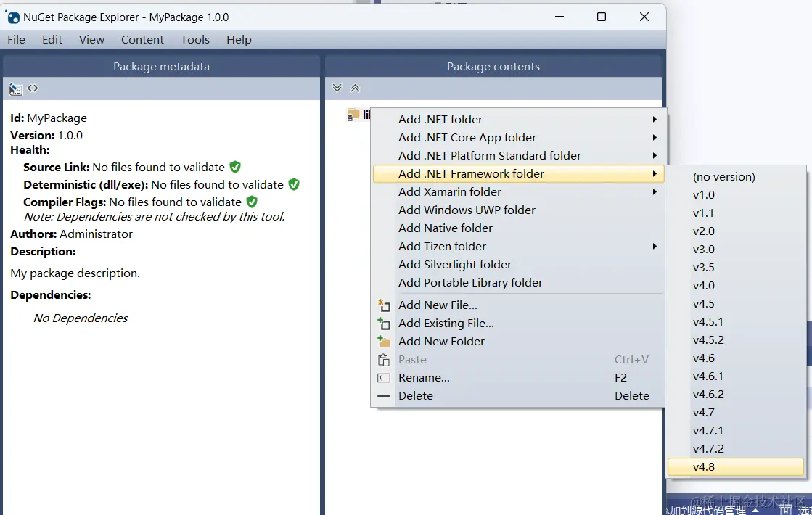Viewport: 812px width, 515px height.
Task: Open the File menu
Action: pos(16,39)
